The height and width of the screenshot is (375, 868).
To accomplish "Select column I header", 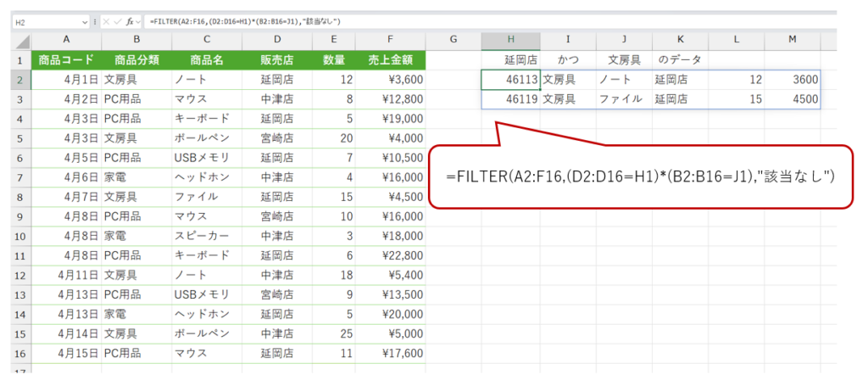I will click(x=568, y=40).
